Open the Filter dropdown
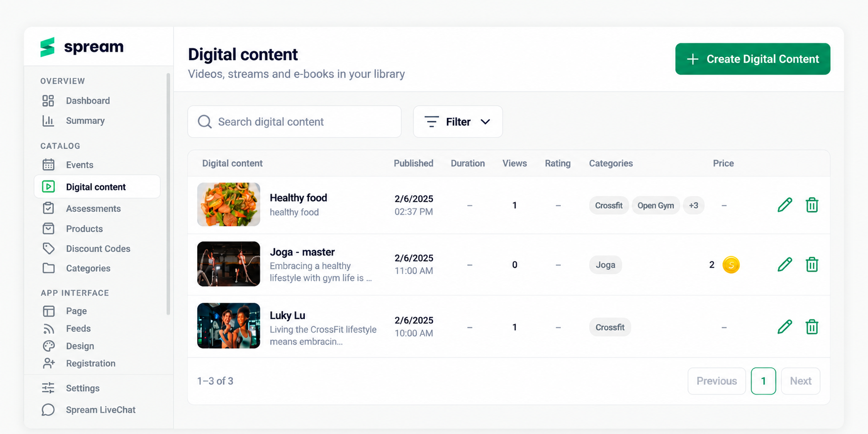Screen dimensions: 868x434 pyautogui.click(x=457, y=122)
